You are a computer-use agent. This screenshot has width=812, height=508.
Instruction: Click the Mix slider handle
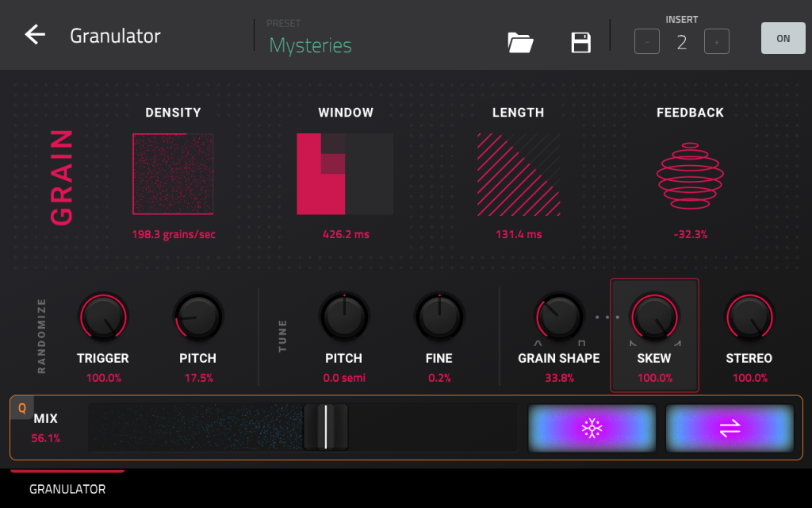coord(325,428)
